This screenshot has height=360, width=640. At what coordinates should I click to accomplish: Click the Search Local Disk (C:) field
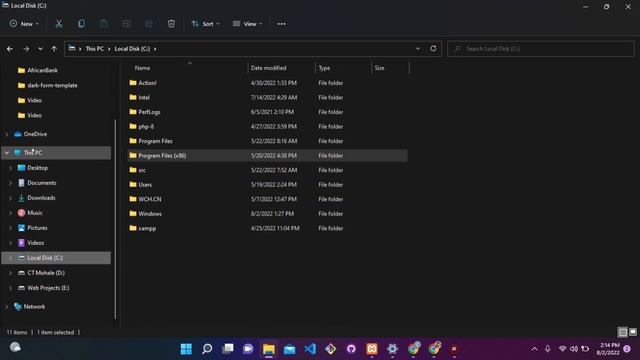coord(541,49)
